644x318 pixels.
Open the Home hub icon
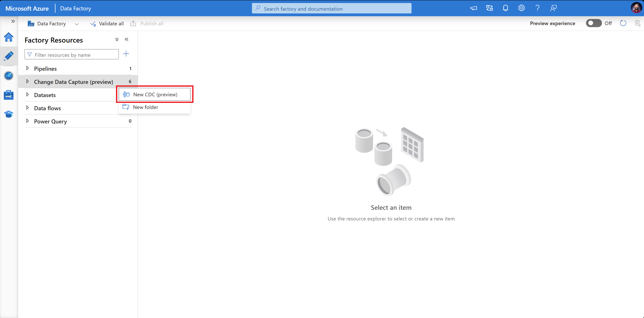[9, 37]
